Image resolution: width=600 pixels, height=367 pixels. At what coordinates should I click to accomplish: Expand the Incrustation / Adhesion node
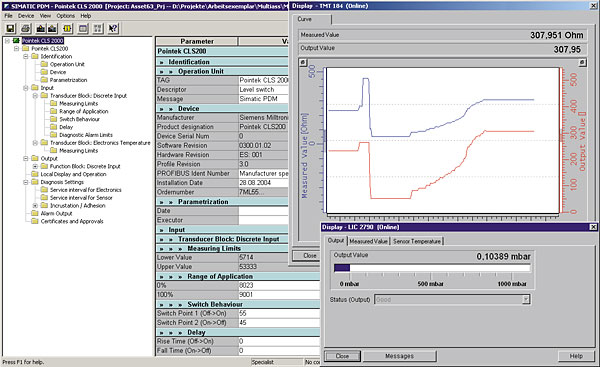35,206
